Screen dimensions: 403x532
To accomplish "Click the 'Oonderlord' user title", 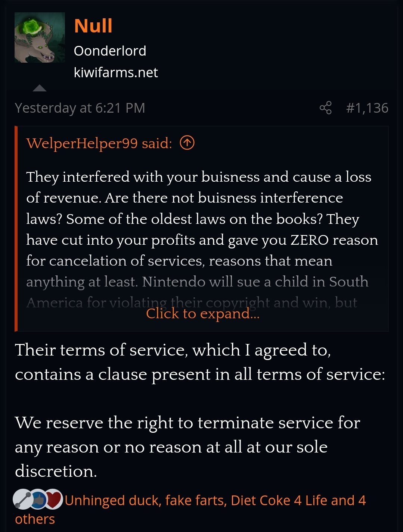I will pyautogui.click(x=110, y=51).
